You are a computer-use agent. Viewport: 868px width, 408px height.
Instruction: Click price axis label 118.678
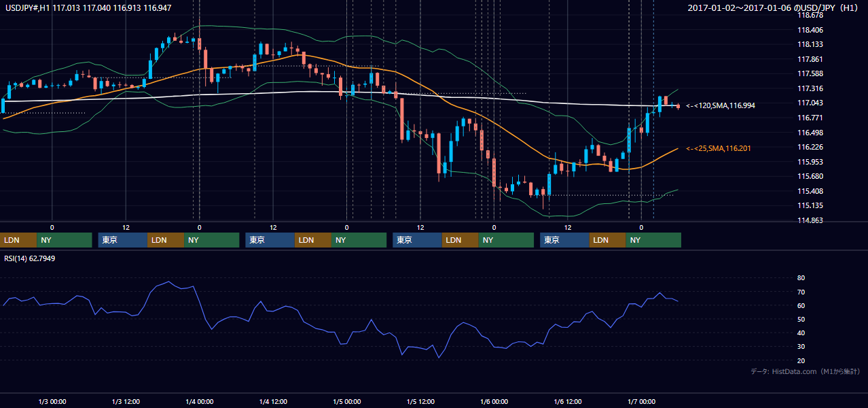point(810,15)
